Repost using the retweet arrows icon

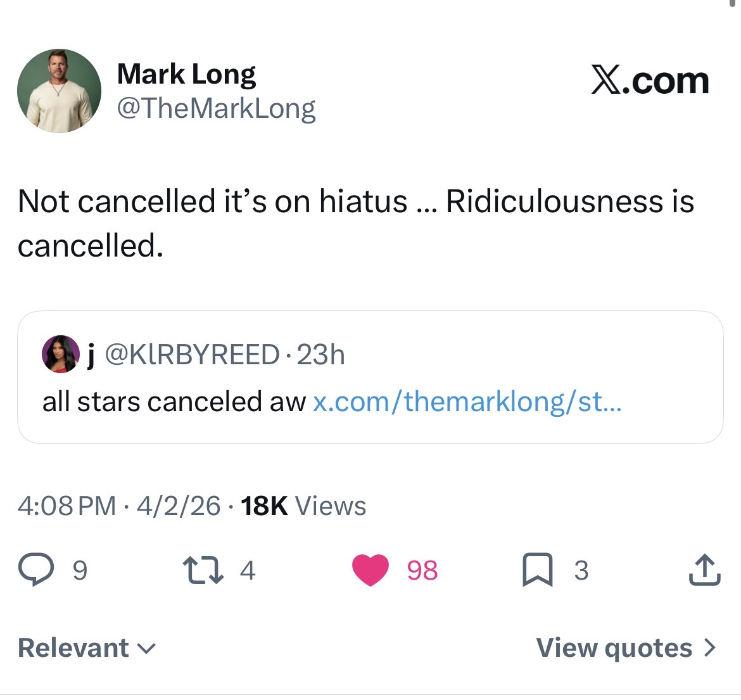click(202, 570)
